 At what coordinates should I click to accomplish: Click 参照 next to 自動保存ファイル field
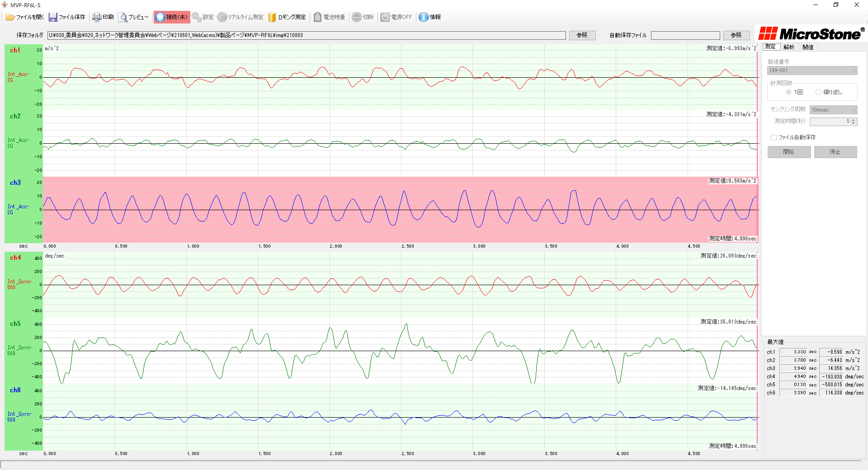click(x=736, y=35)
